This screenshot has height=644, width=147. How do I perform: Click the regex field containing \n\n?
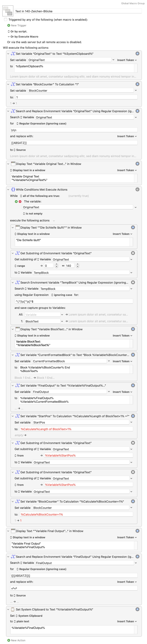pyautogui.click(x=74, y=130)
